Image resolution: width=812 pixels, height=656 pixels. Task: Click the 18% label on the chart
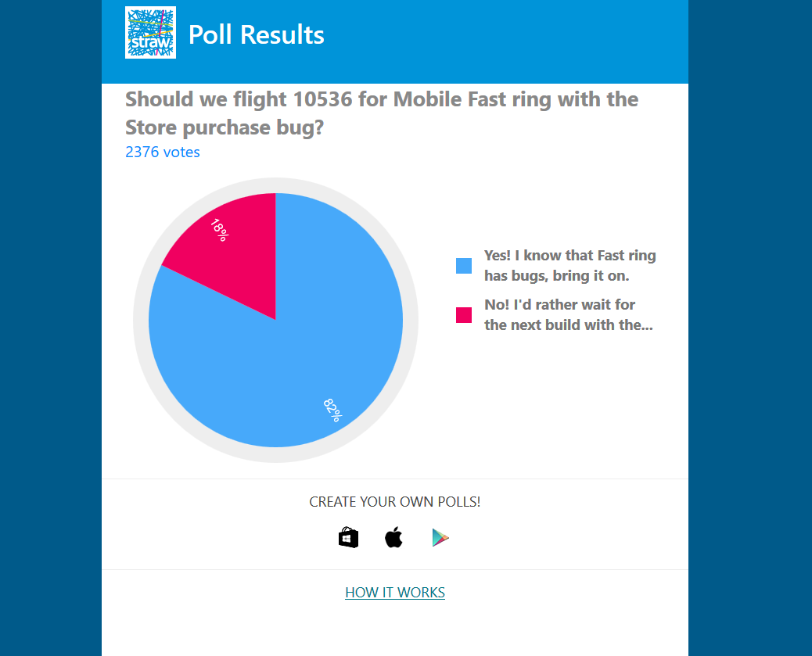(220, 230)
